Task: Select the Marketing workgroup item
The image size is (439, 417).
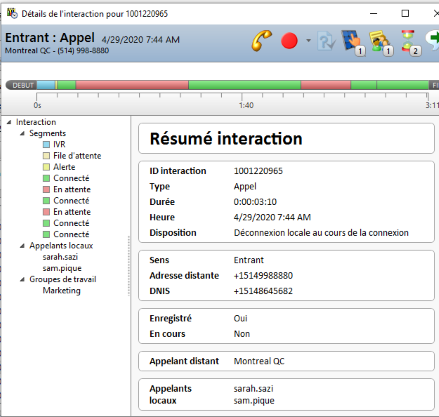Action: tap(62, 291)
